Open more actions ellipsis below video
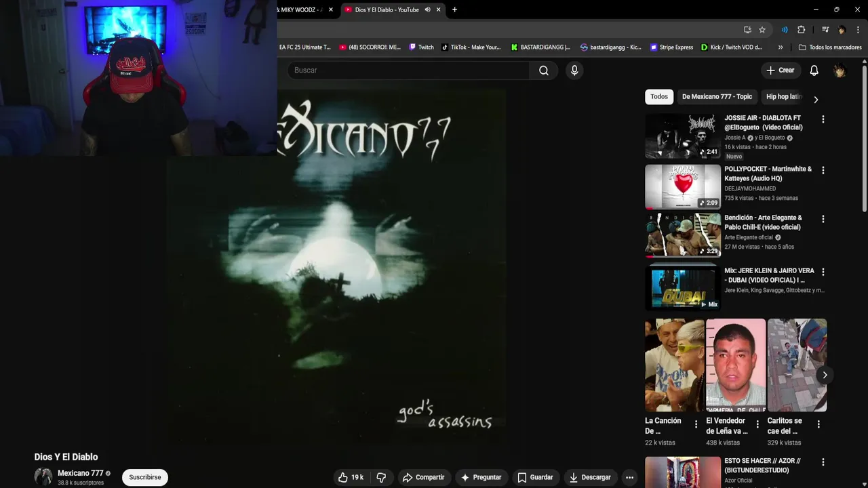Viewport: 868px width, 488px height. coord(629,477)
